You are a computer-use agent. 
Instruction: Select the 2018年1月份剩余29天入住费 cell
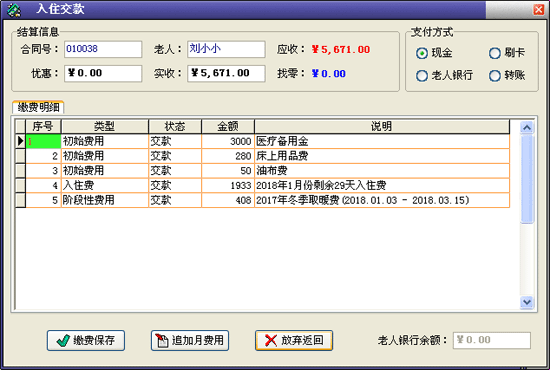[x=382, y=186]
